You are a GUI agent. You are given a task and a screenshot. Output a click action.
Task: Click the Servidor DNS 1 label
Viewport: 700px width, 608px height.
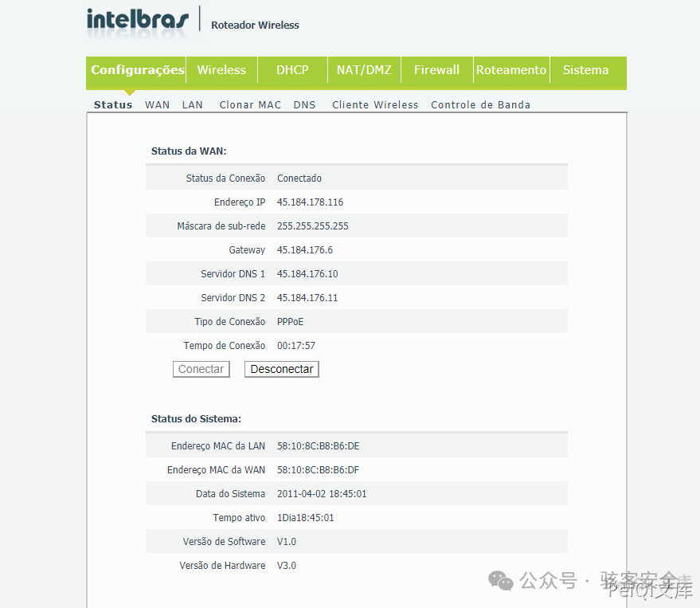(x=233, y=274)
